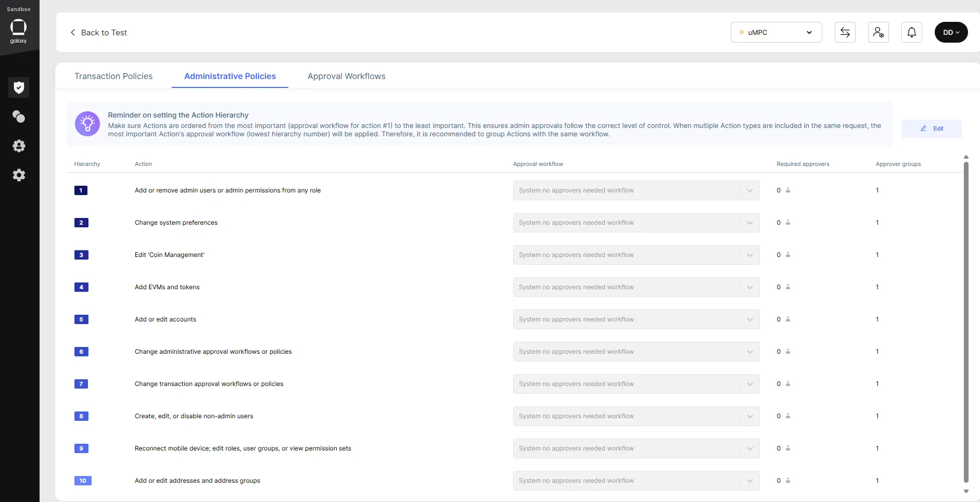Click the scrollbar up arrow
Viewport: 980px width, 502px height.
coord(966,157)
